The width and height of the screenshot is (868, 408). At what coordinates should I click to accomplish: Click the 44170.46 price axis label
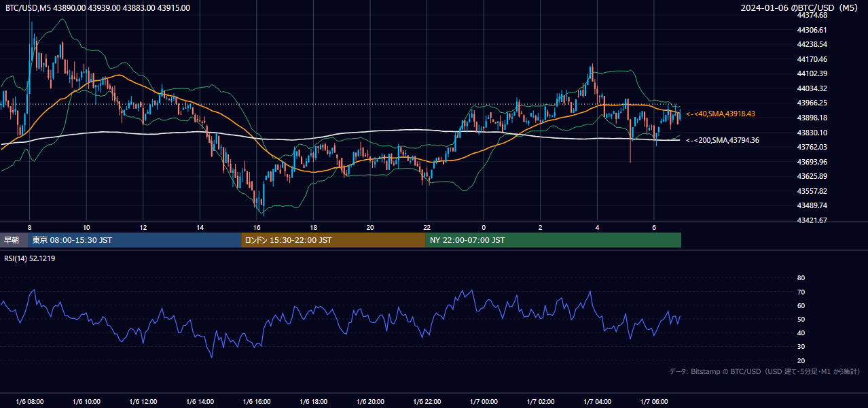point(812,59)
